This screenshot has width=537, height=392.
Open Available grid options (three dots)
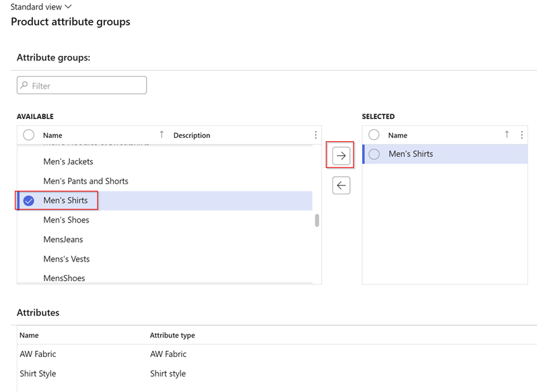tap(316, 135)
